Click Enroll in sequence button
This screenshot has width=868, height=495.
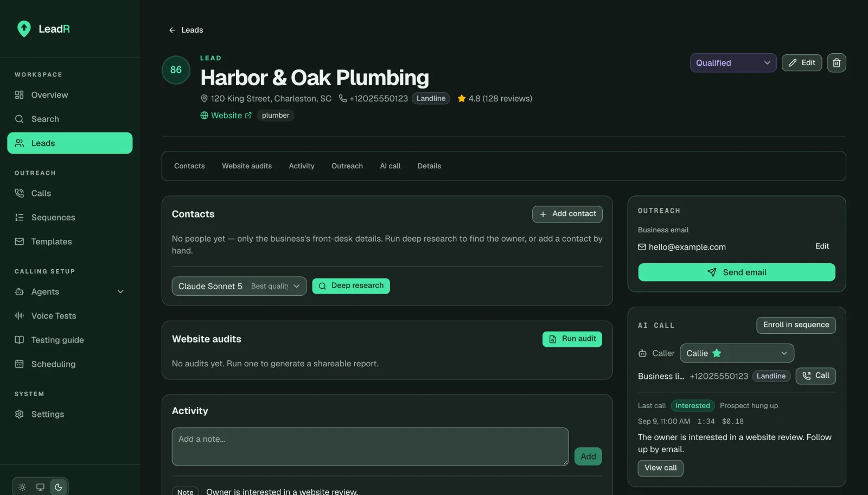point(796,325)
